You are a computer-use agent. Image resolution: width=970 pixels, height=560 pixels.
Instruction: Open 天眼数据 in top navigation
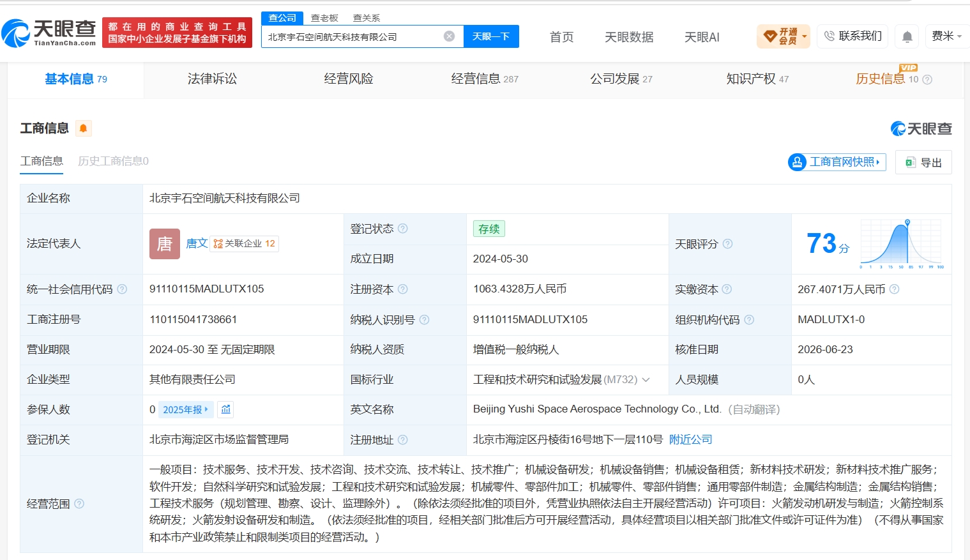pyautogui.click(x=629, y=37)
